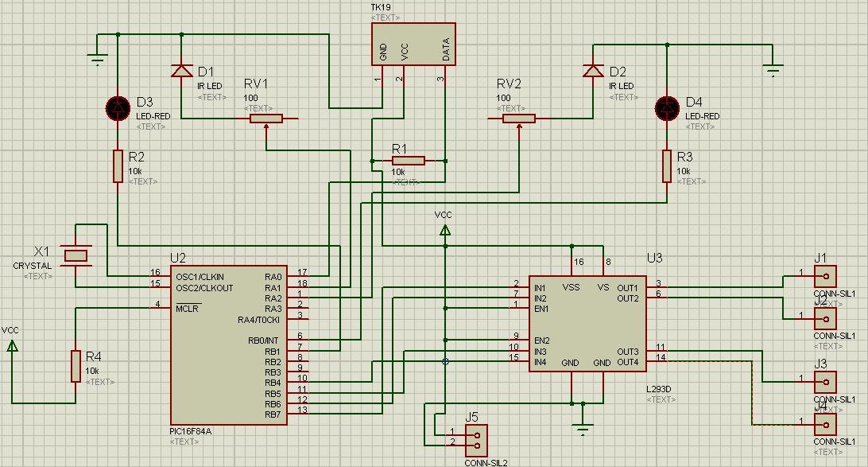Image resolution: width=868 pixels, height=467 pixels.
Task: Click connector J1 CONN-SIL1
Action: [825, 276]
